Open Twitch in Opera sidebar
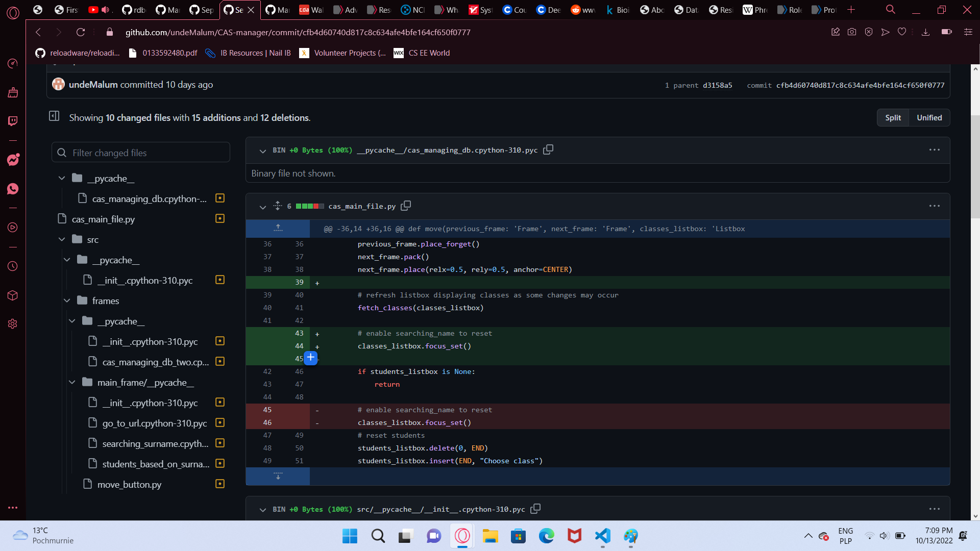Viewport: 980px width, 551px height. 13,121
